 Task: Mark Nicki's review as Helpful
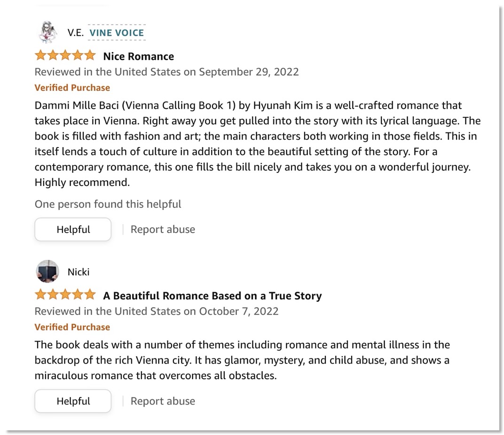click(x=73, y=401)
